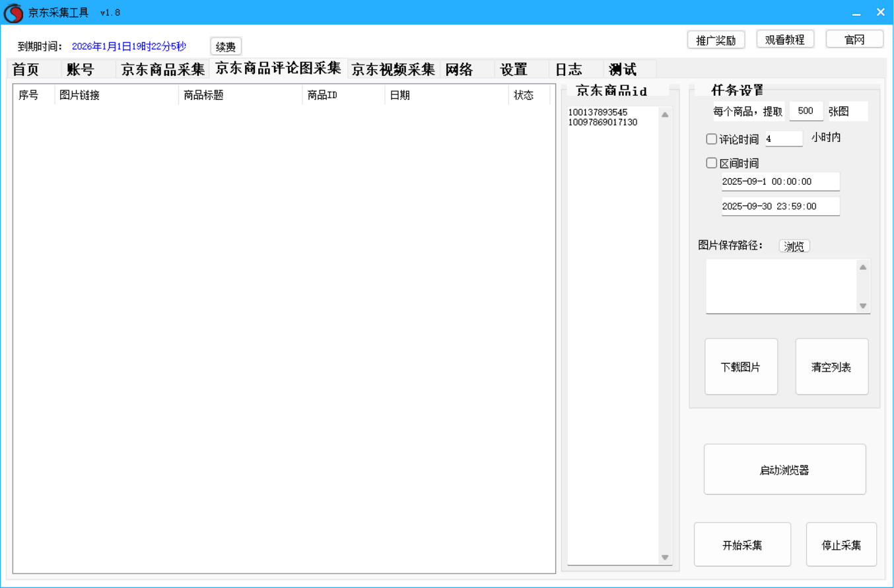The width and height of the screenshot is (894, 588).
Task: Minimize the window from the title bar
Action: tap(856, 13)
